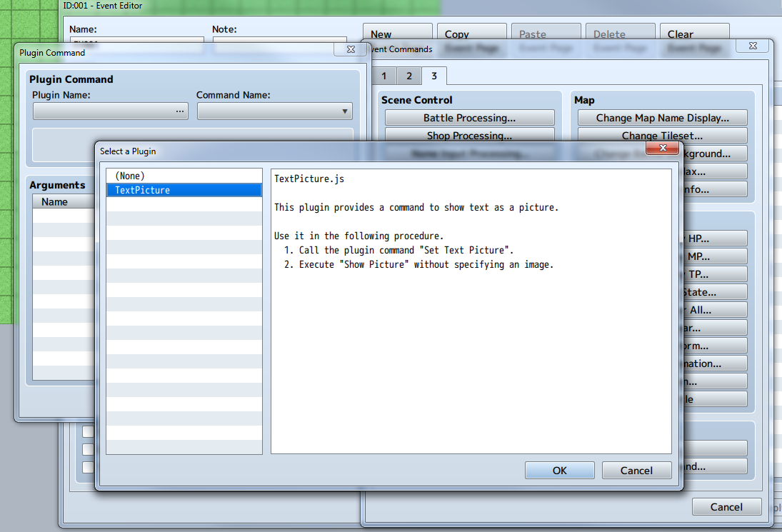
Task: Open Change Map Name Display command
Action: click(x=662, y=117)
